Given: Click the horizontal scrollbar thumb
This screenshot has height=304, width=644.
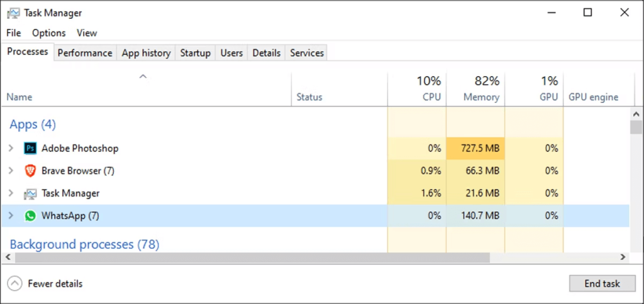Looking at the screenshot, I should tap(253, 258).
